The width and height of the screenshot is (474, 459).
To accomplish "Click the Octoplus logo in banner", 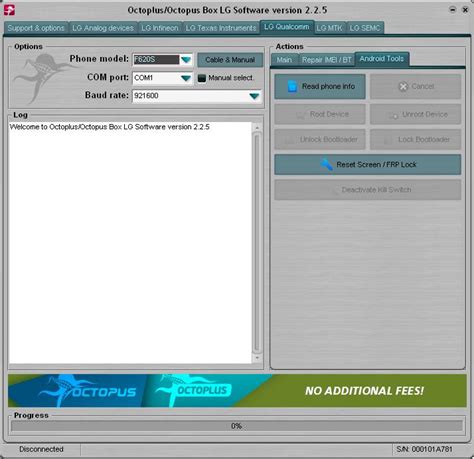I will click(x=193, y=390).
